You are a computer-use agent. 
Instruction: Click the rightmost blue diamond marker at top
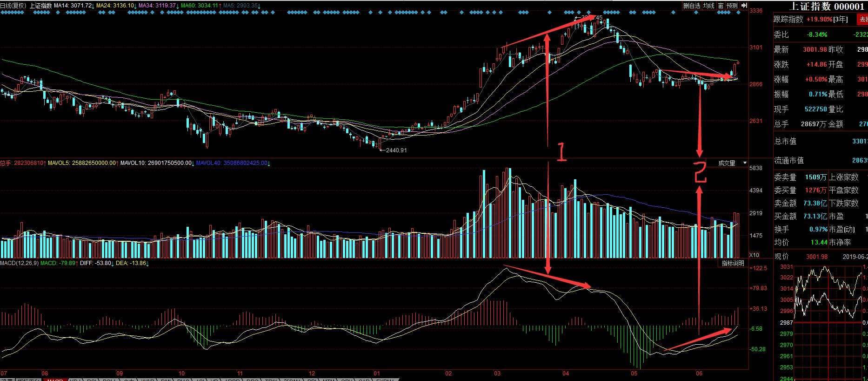(738, 13)
